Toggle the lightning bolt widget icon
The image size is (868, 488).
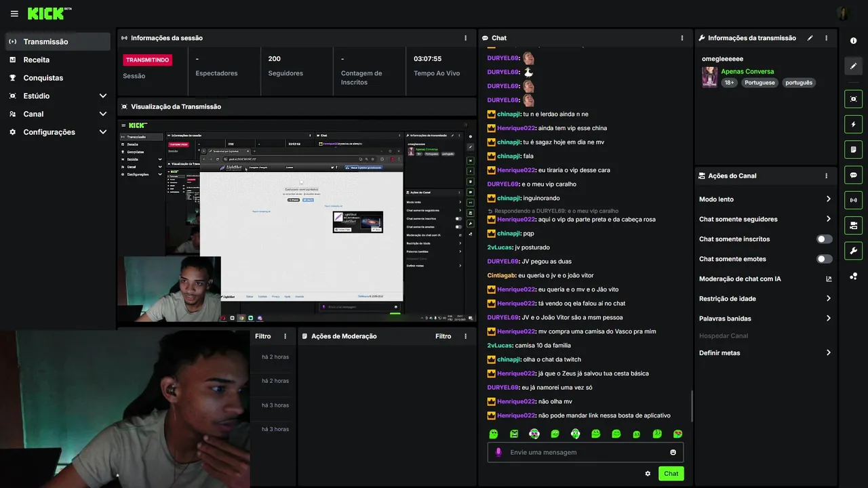(x=853, y=124)
